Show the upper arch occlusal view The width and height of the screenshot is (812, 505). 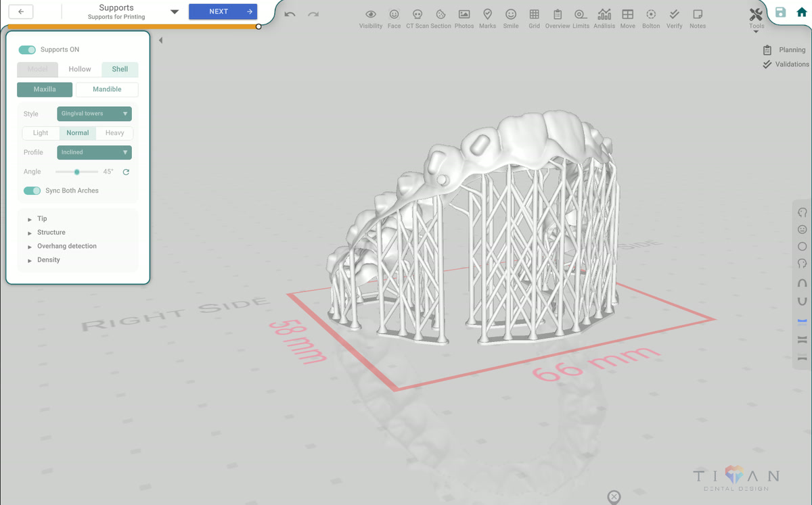coord(803,283)
